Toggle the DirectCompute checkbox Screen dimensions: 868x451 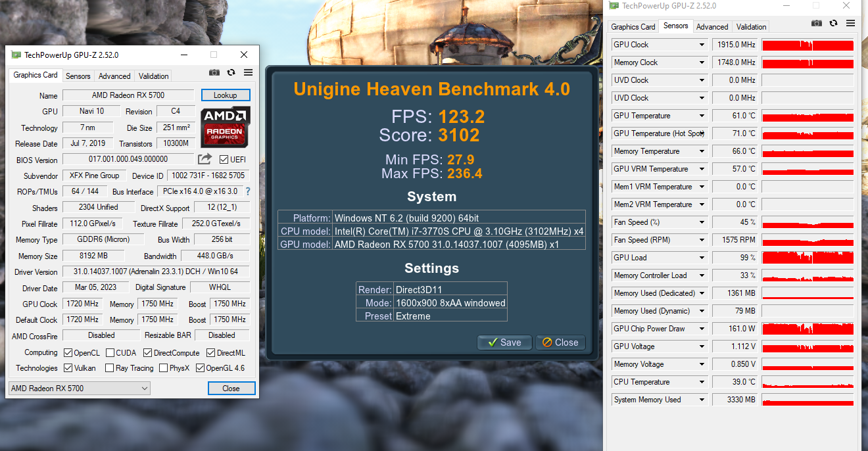[147, 353]
